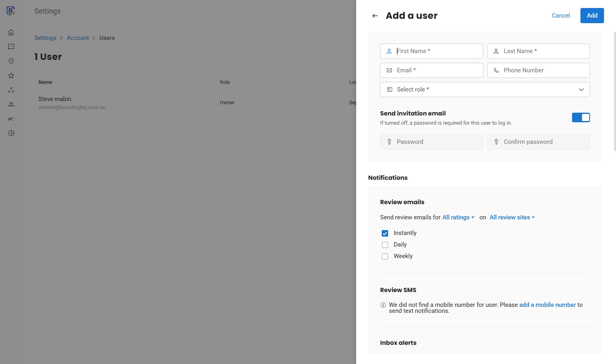The image size is (616, 364).
Task: Click the three-circles icon in the sidebar
Action: click(11, 90)
